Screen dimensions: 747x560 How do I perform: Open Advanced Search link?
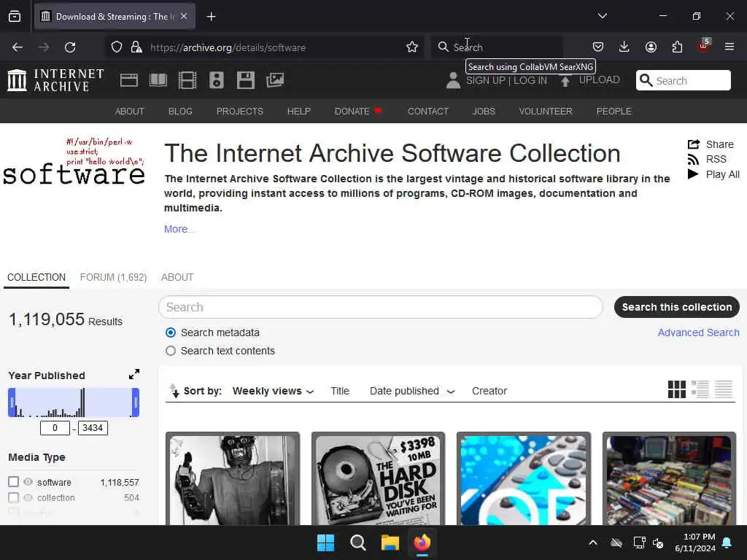tap(698, 332)
